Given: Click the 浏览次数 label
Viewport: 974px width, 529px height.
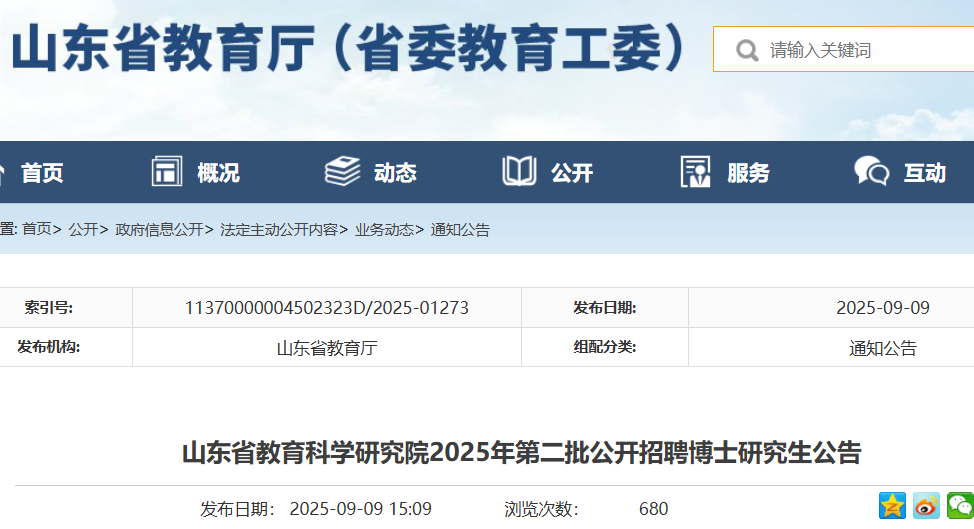Looking at the screenshot, I should [541, 509].
